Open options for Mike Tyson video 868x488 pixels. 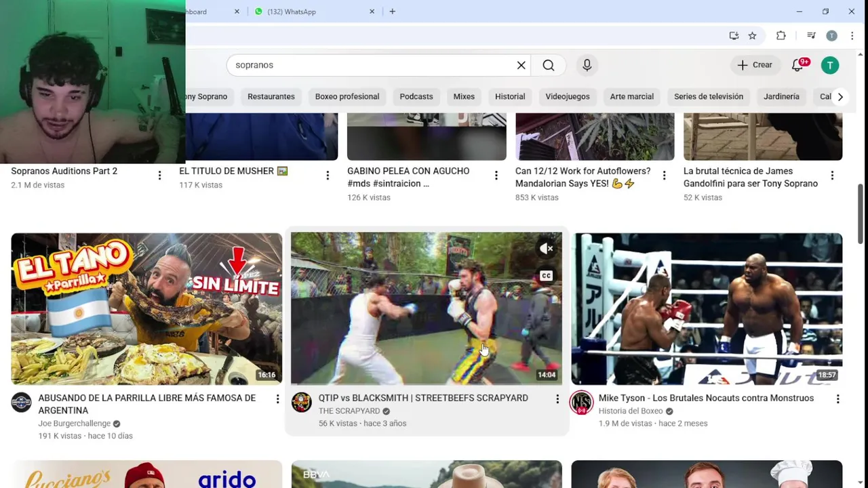coord(837,399)
